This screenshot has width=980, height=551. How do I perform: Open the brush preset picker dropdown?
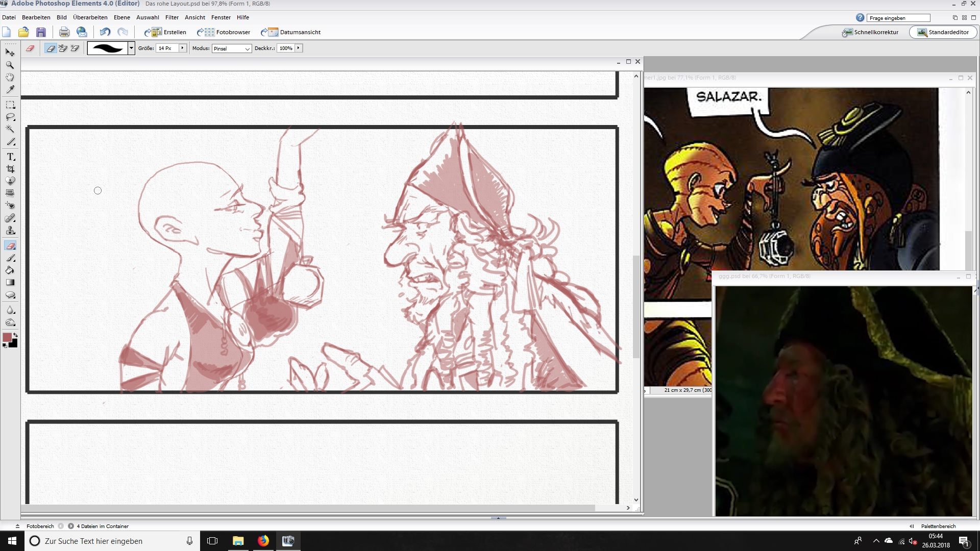131,48
